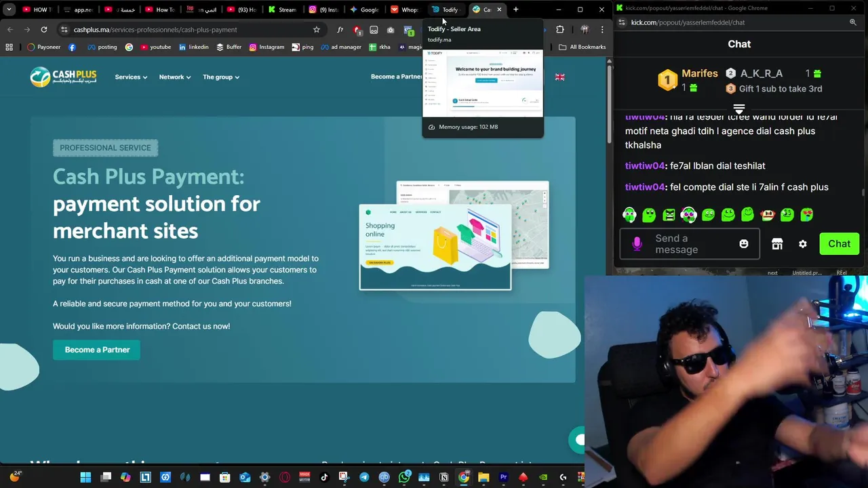This screenshot has height=488, width=868.
Task: Open the Instagram bookmark
Action: click(x=267, y=47)
